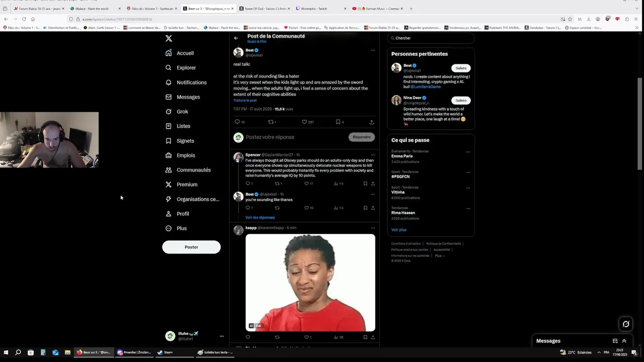Click the X logo in sidebar
644x362 pixels.
point(169,38)
